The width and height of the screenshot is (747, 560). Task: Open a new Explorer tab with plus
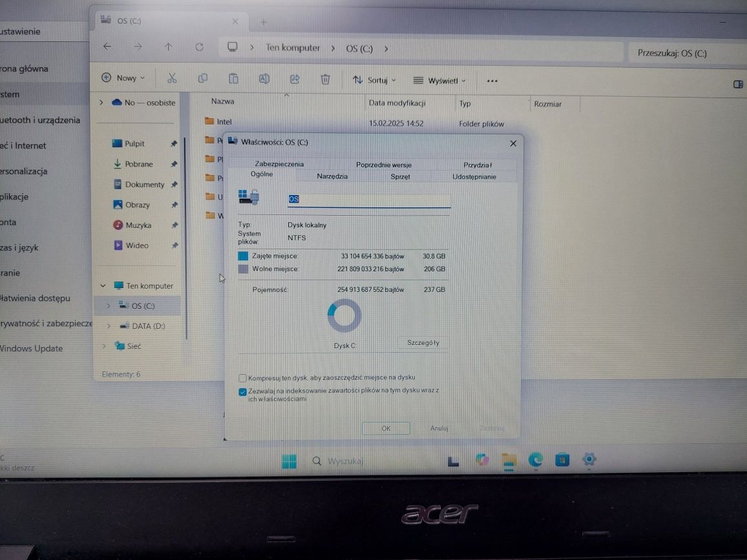[x=264, y=22]
